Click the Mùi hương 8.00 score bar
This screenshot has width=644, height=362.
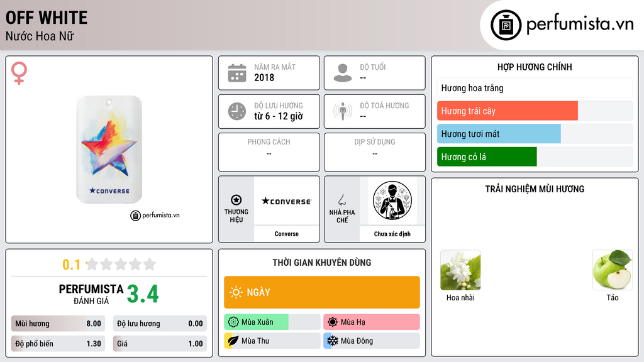[58, 324]
